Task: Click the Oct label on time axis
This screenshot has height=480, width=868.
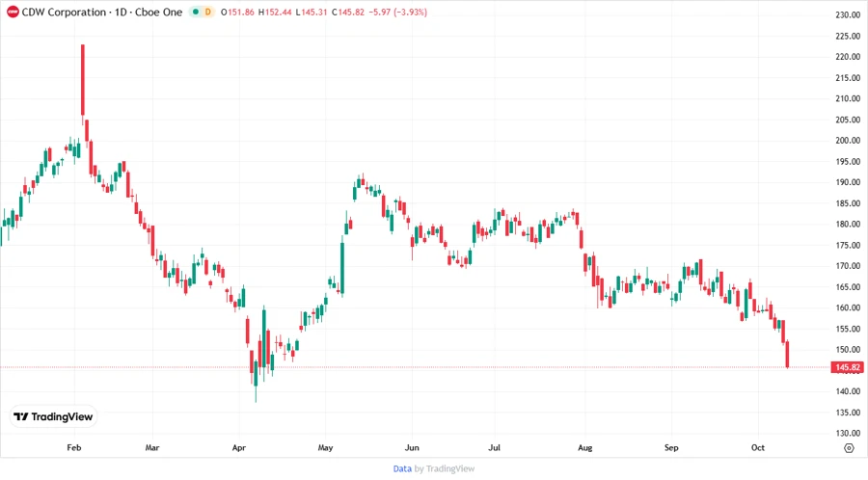Action: 758,447
